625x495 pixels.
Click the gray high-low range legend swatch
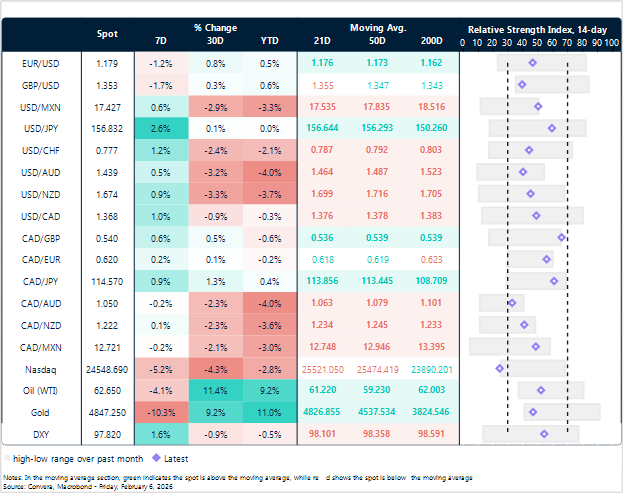point(7,458)
